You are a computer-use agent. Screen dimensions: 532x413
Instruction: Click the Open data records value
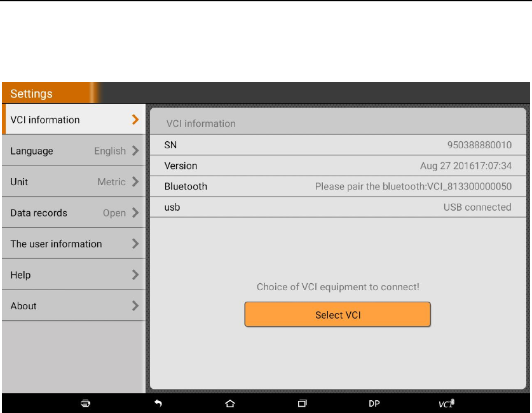[x=114, y=213]
